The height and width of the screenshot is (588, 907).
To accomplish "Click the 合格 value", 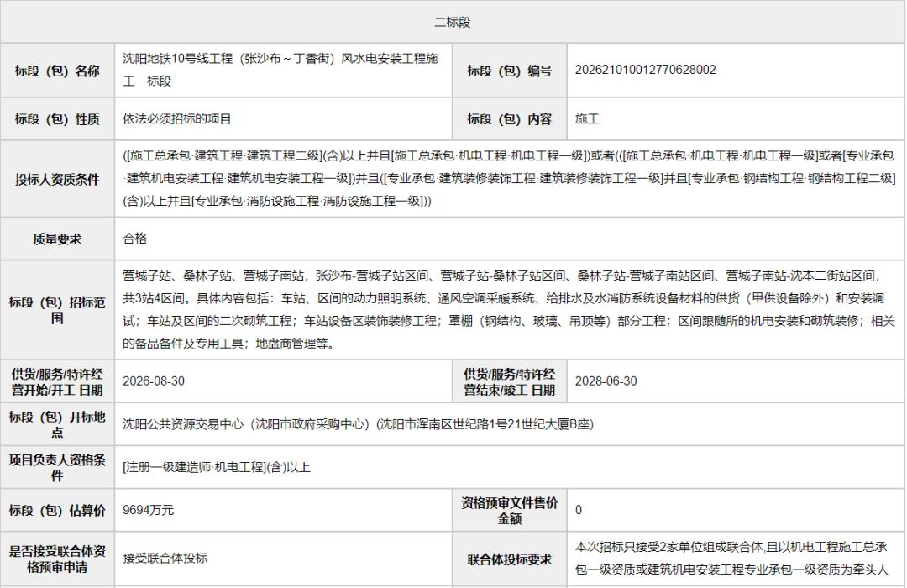I will point(134,239).
